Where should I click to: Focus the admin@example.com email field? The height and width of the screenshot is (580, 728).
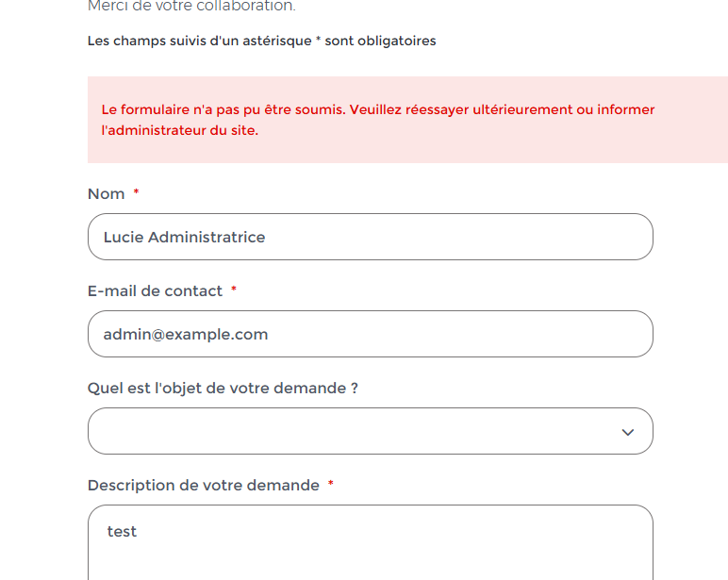tap(370, 334)
